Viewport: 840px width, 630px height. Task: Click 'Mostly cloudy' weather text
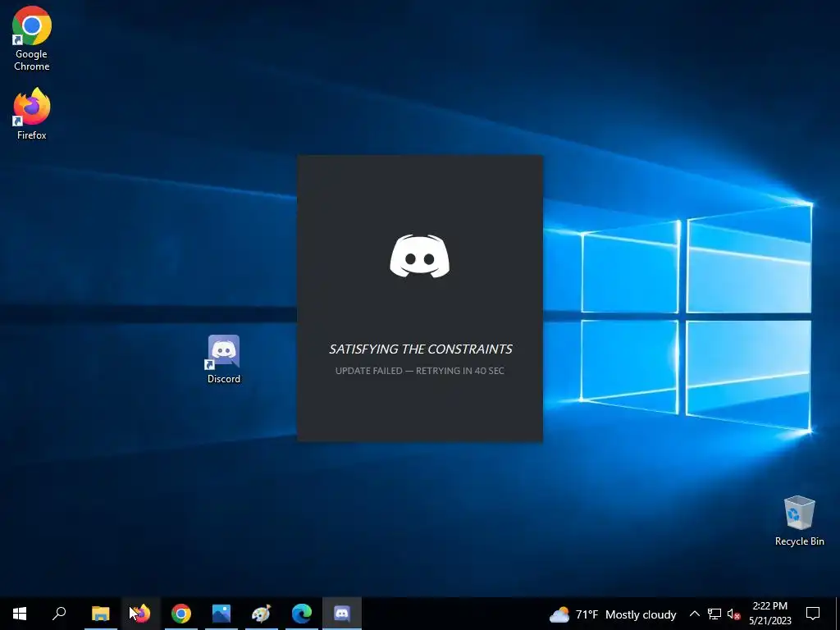click(x=641, y=614)
